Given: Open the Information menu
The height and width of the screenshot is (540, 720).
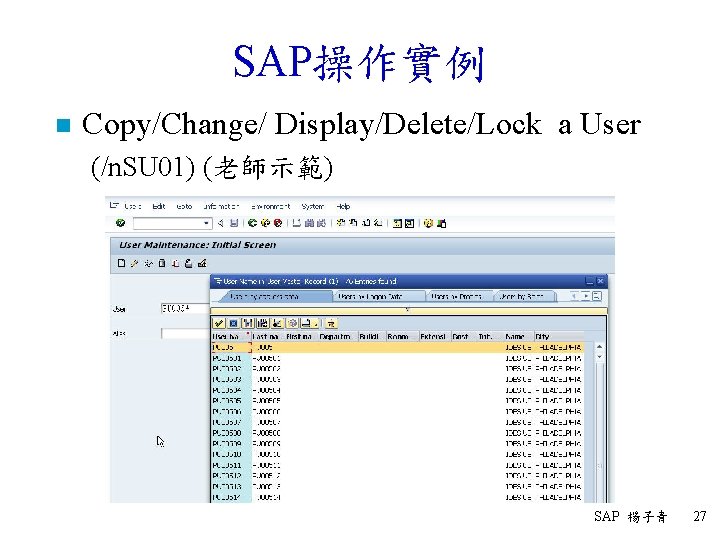Looking at the screenshot, I should [221, 206].
